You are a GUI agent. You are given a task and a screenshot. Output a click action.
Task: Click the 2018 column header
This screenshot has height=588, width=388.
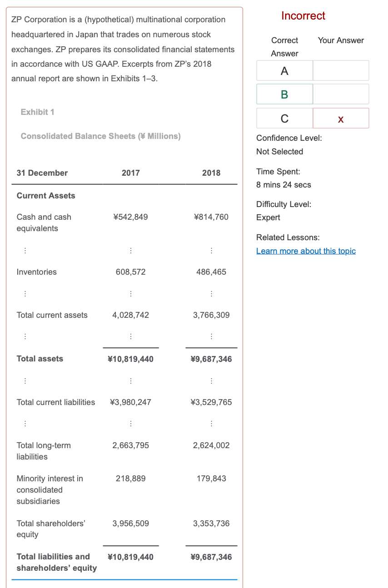point(211,173)
